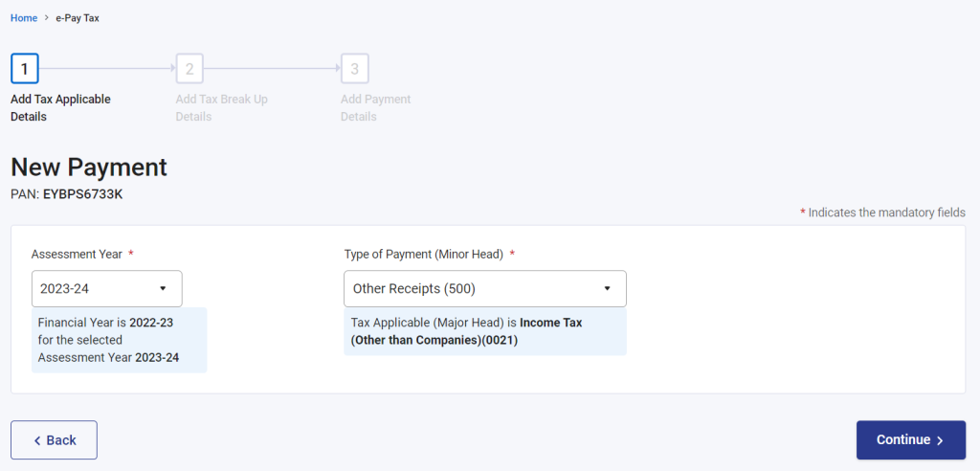The image size is (980, 471).
Task: Click the e-Pay Tax breadcrumb text
Action: 78,18
